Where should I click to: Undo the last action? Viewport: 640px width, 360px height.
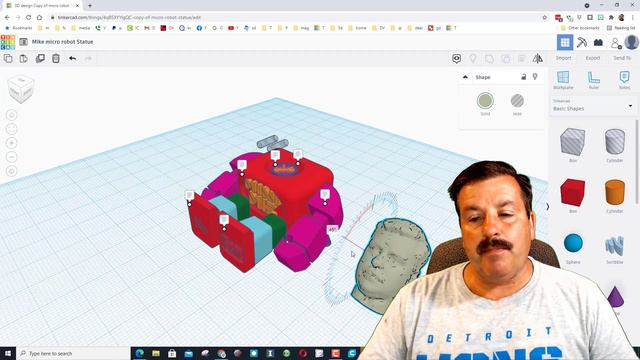(72, 58)
